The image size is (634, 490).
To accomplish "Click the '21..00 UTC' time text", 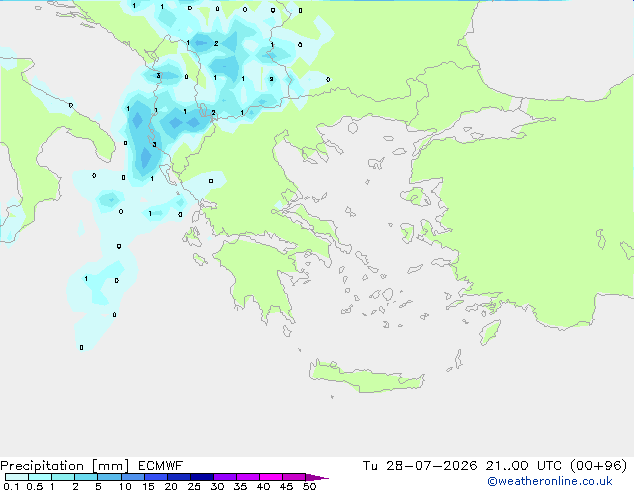I will click(x=524, y=466).
